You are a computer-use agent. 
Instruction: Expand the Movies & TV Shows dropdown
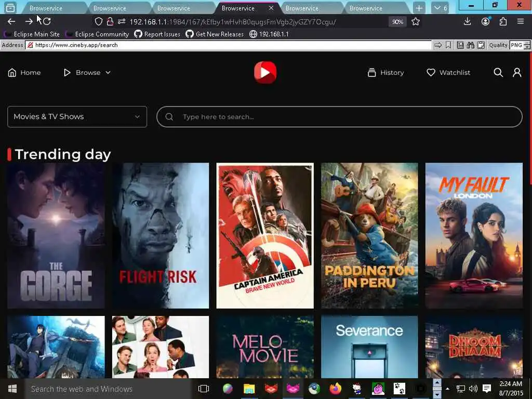[77, 117]
